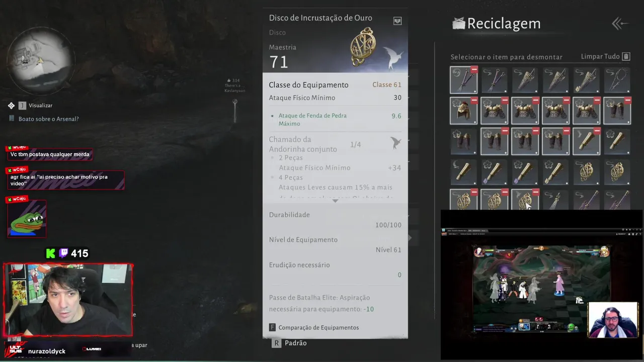The image size is (644, 362).
Task: Select fourth bracer in the fourth row
Action: (x=555, y=172)
